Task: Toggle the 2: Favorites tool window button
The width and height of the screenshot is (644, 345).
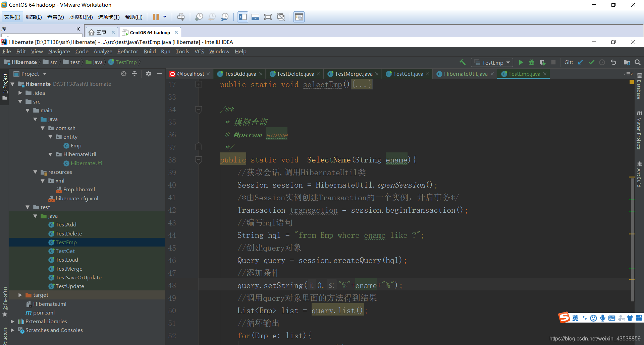Action: point(5,301)
